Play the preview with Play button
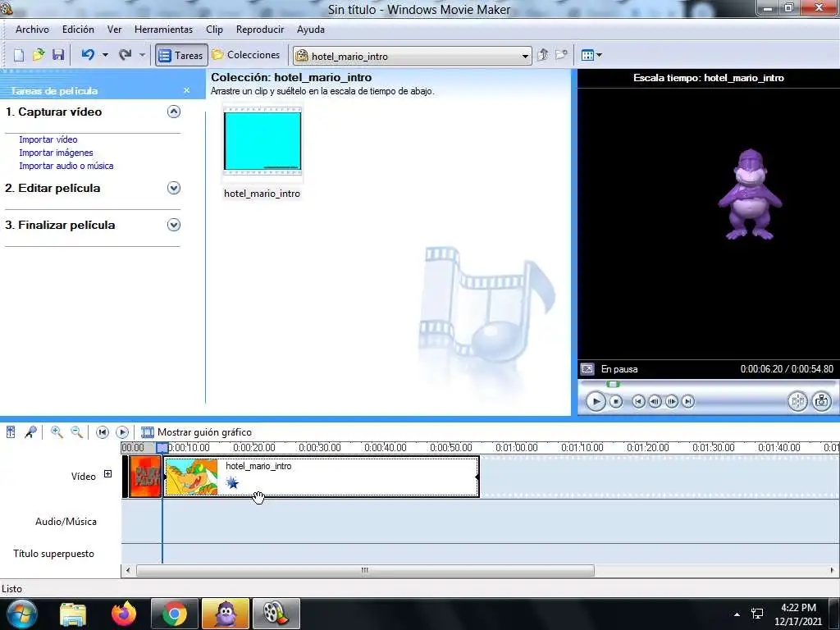The image size is (840, 630). coord(596,401)
